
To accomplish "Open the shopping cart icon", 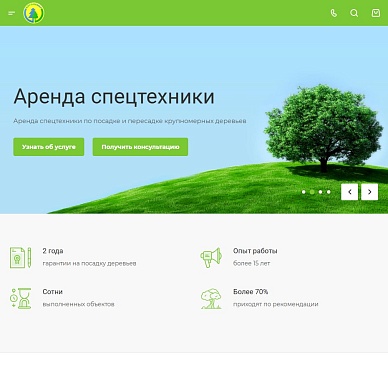I will pyautogui.click(x=376, y=13).
